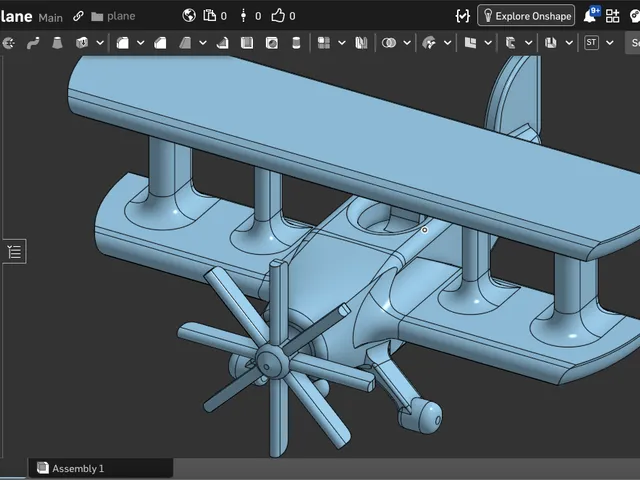Toggle the feature list panel

pyautogui.click(x=15, y=251)
